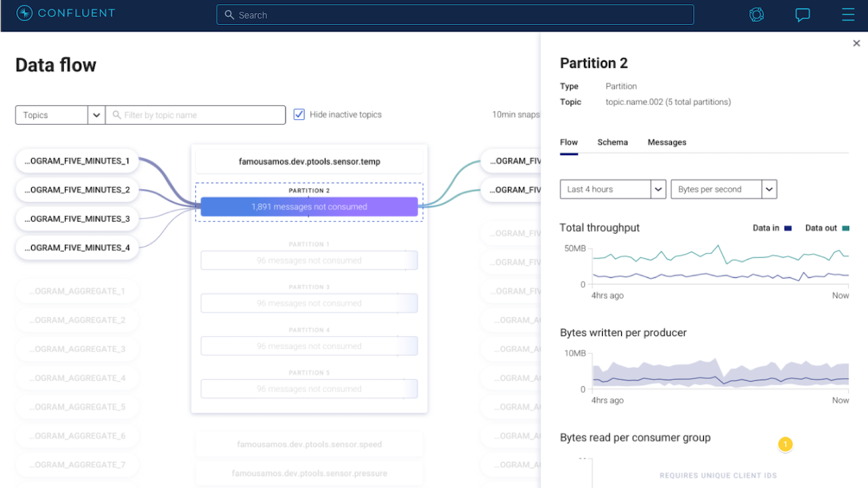Open the Bytes per second dropdown
The width and height of the screenshot is (868, 488).
(724, 189)
